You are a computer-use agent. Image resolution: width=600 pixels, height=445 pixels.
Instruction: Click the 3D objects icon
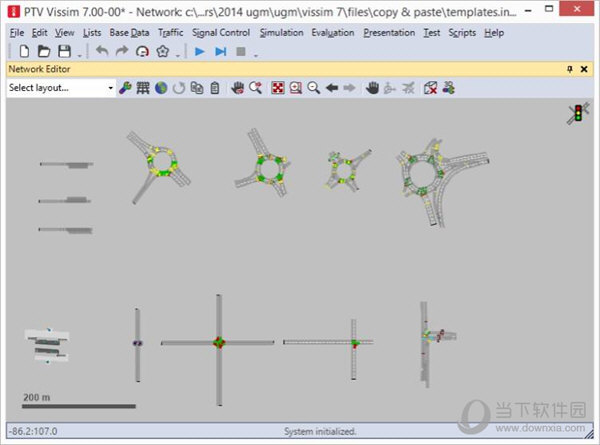pos(448,88)
